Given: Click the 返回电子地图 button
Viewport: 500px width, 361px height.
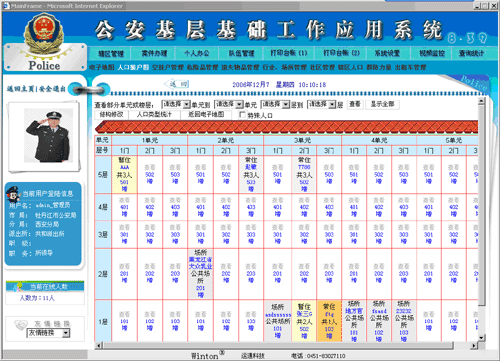Looking at the screenshot, I should pos(206,114).
